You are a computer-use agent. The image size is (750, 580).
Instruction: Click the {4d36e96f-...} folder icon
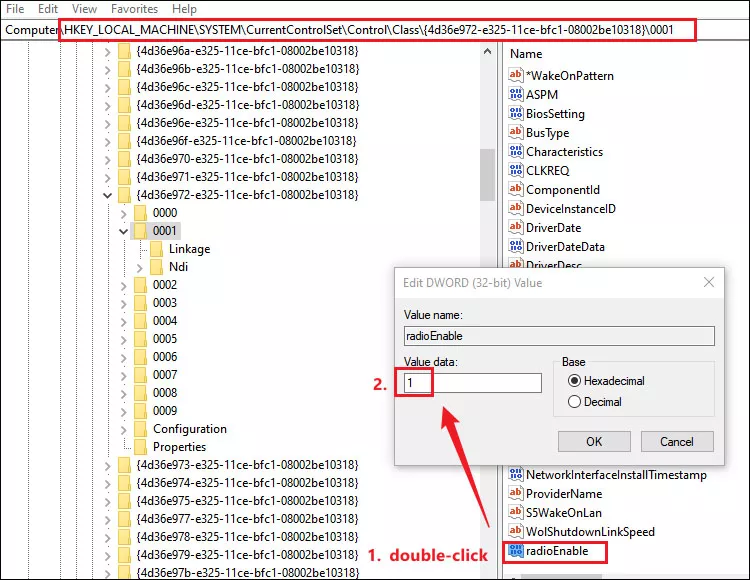pos(124,141)
